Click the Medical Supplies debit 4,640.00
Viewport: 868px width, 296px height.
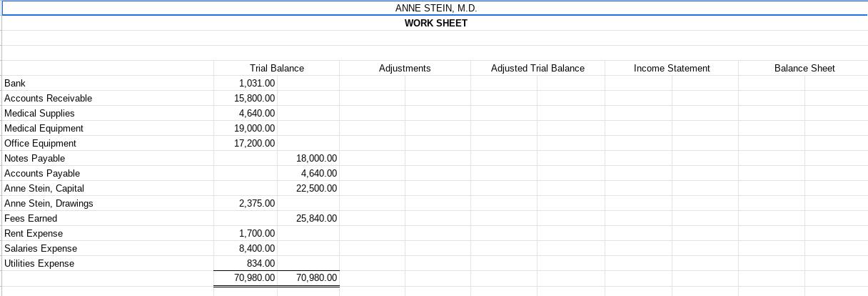[246, 113]
